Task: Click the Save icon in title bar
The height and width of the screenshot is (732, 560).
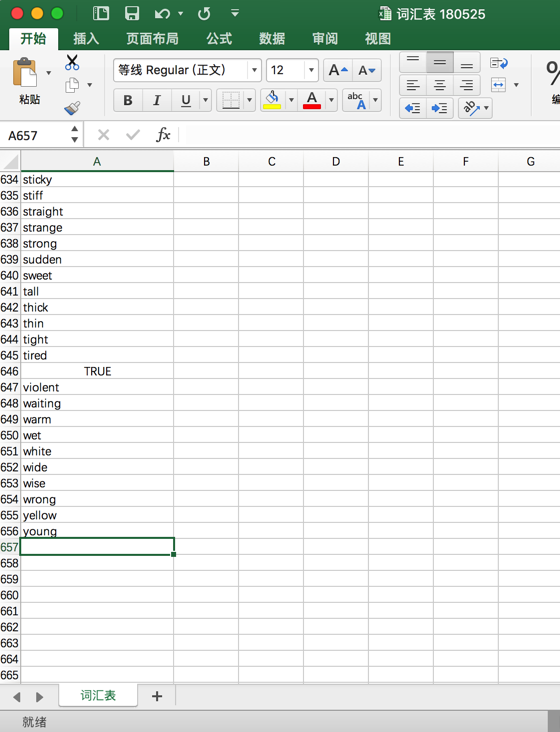Action: point(132,13)
